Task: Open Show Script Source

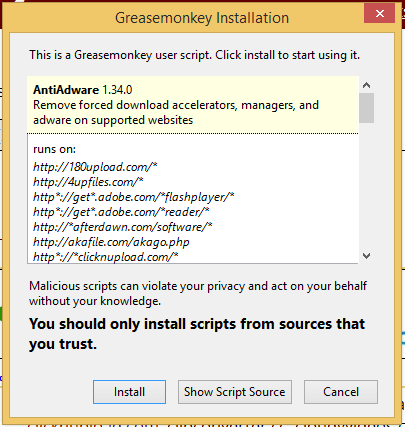Action: pyautogui.click(x=235, y=392)
